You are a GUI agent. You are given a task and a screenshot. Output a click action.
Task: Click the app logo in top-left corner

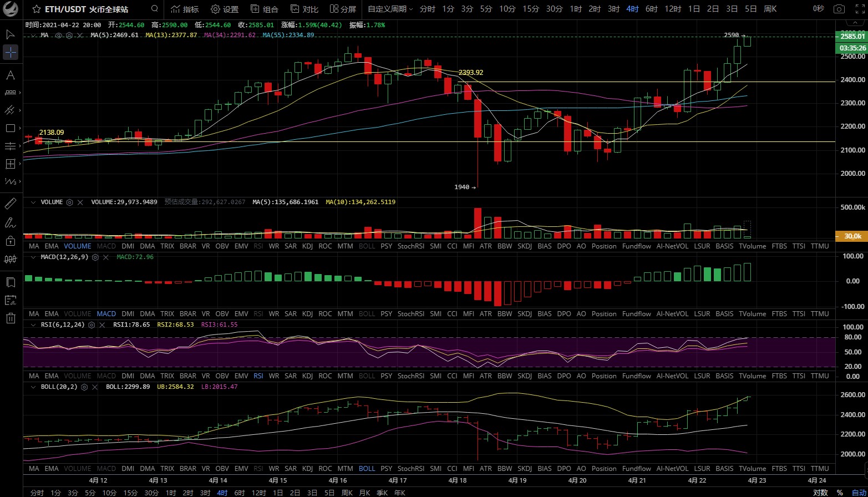[11, 9]
